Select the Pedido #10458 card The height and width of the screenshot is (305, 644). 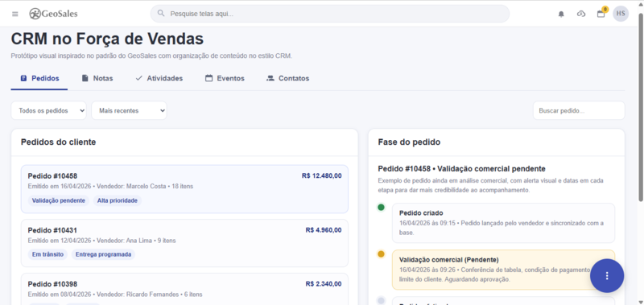pos(184,189)
